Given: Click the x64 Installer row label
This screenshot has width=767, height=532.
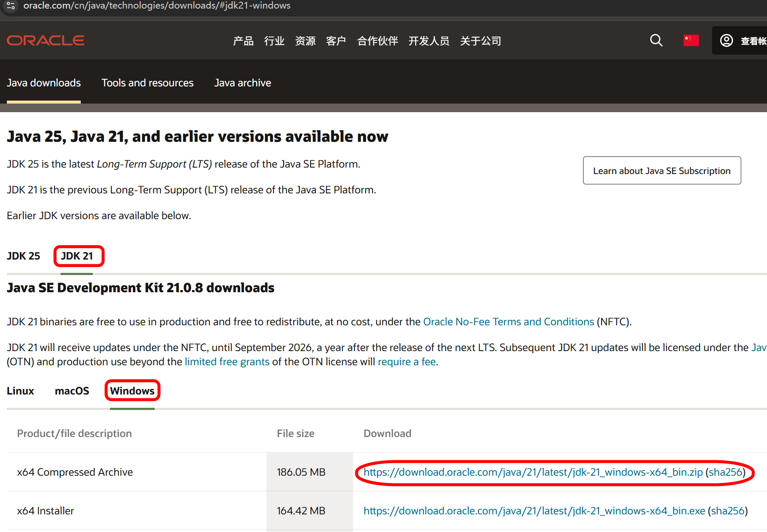Looking at the screenshot, I should [x=46, y=511].
